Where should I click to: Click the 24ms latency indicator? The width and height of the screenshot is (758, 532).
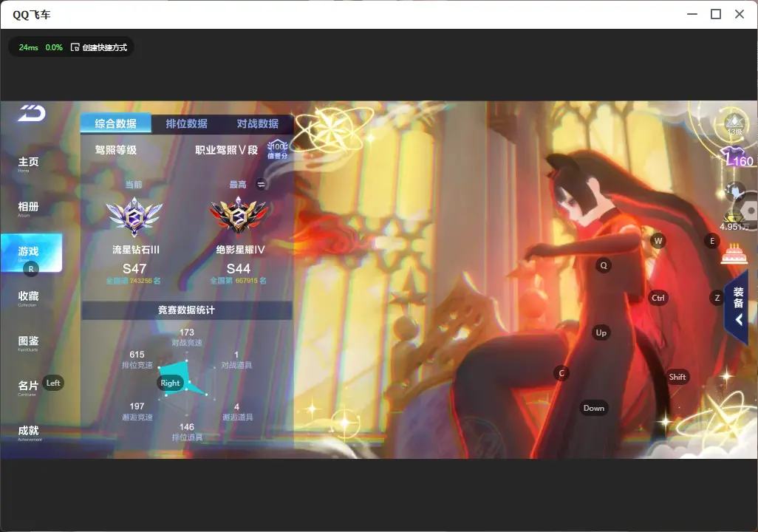pyautogui.click(x=29, y=47)
